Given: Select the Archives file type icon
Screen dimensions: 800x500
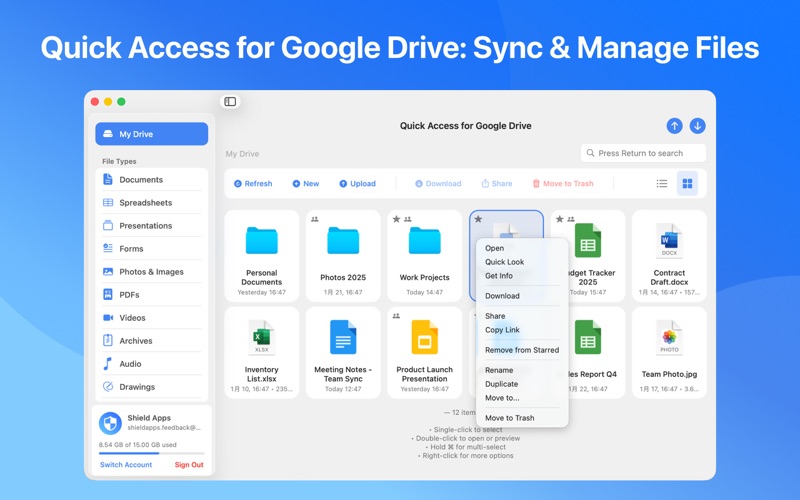Looking at the screenshot, I should [108, 340].
